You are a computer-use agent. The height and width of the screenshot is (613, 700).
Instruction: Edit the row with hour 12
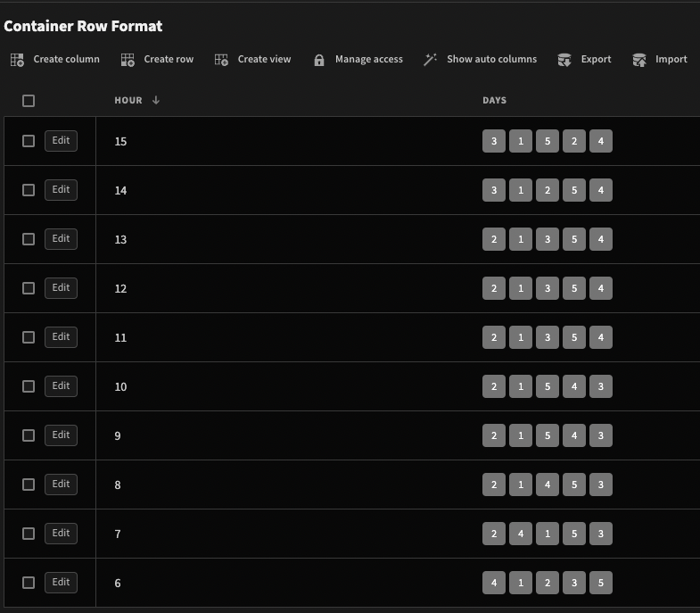(62, 288)
